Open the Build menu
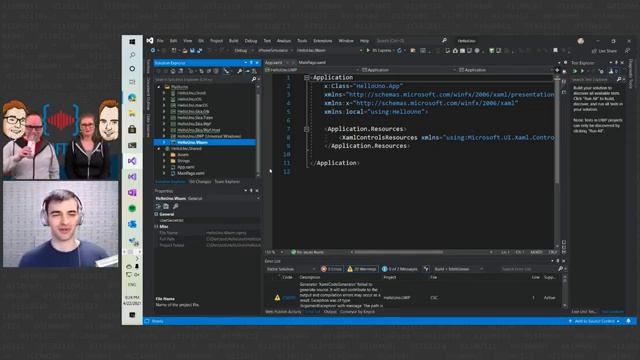 tap(233, 41)
